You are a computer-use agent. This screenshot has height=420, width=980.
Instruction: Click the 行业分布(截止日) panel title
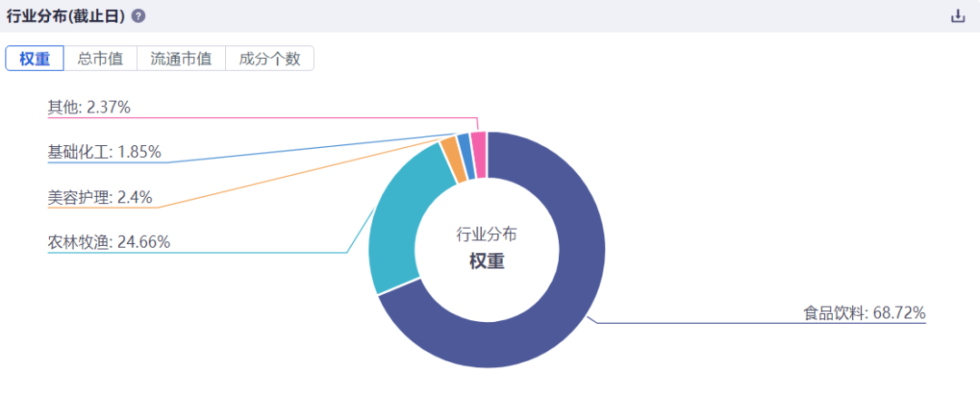click(x=65, y=17)
